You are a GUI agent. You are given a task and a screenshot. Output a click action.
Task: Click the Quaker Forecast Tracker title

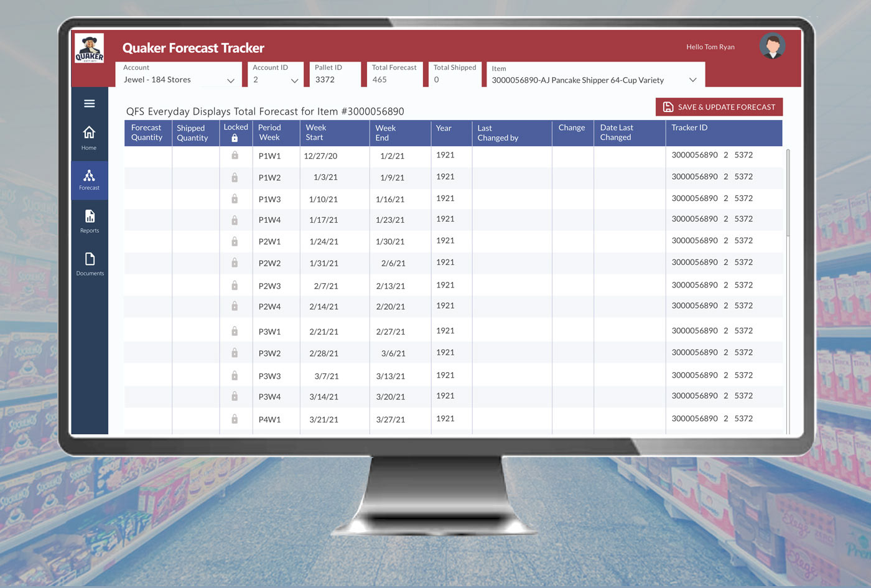pos(193,48)
